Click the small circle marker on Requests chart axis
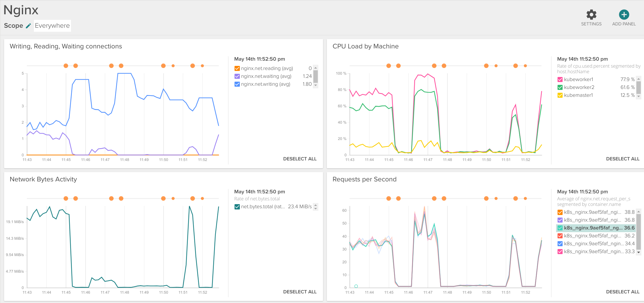Image resolution: width=644 pixels, height=303 pixels. 356,286
